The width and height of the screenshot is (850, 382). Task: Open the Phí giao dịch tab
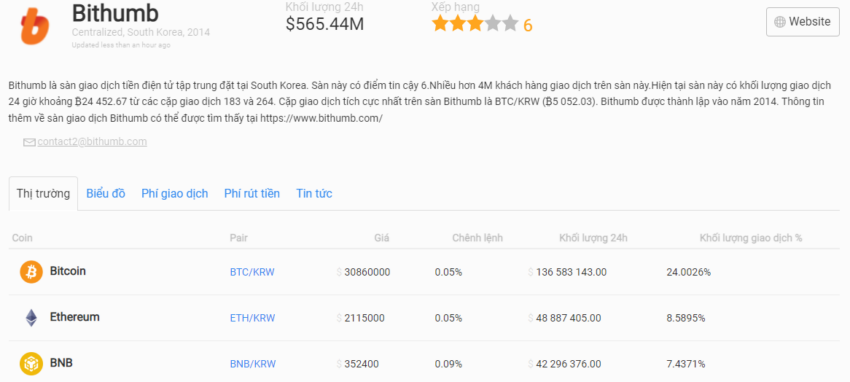tap(175, 193)
